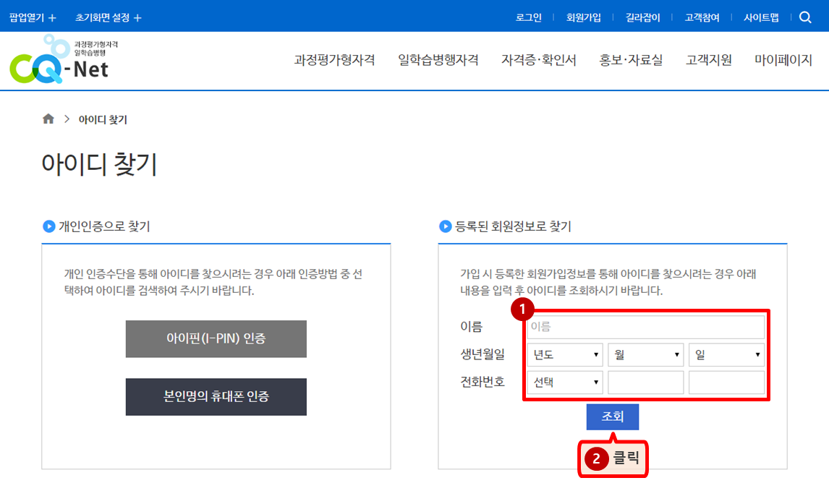829x504 pixels.
Task: Click the 로그인 link
Action: tap(529, 17)
